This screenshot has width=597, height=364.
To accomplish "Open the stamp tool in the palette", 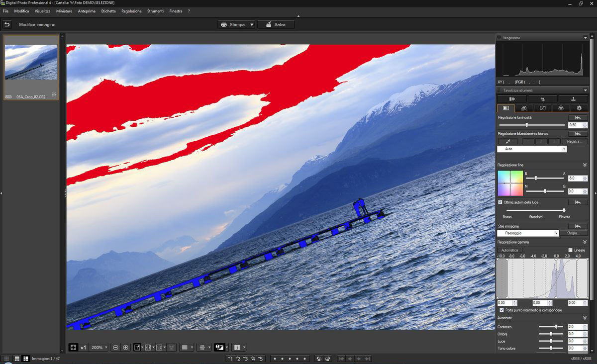I will point(573,99).
